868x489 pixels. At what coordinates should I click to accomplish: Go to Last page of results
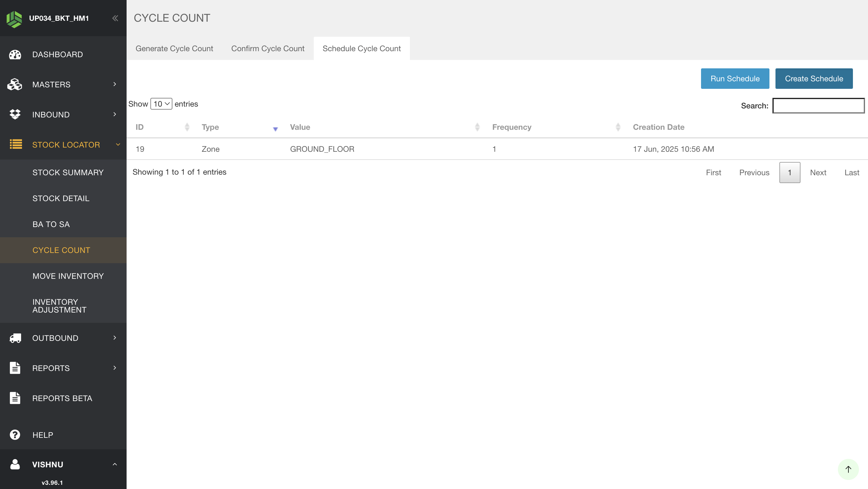click(851, 172)
